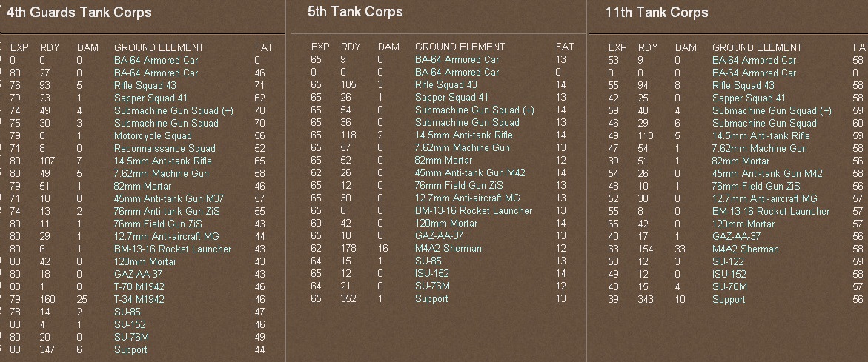This screenshot has height=362, width=868.
Task: Click BM-13-16 Rocket Launcher in 4th Guards
Action: click(x=173, y=249)
